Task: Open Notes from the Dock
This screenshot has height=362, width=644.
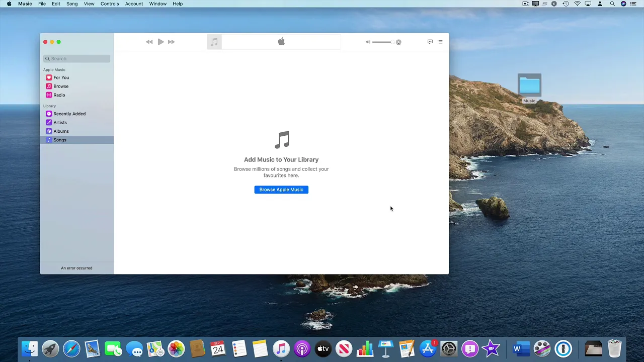Action: [x=260, y=348]
